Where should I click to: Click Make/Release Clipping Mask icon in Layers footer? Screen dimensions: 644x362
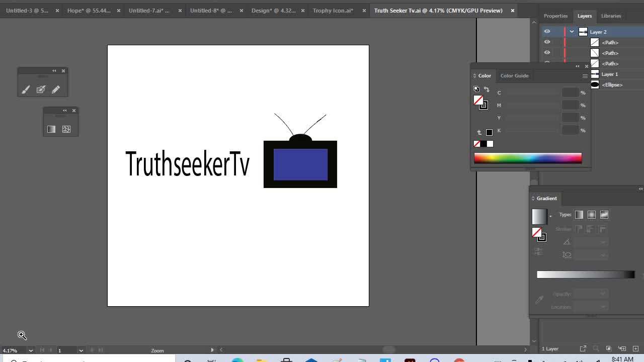(x=608, y=348)
